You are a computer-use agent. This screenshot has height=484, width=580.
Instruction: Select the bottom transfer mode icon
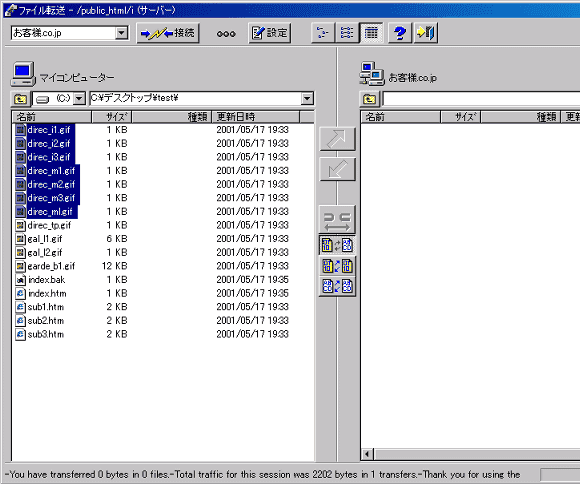[337, 286]
